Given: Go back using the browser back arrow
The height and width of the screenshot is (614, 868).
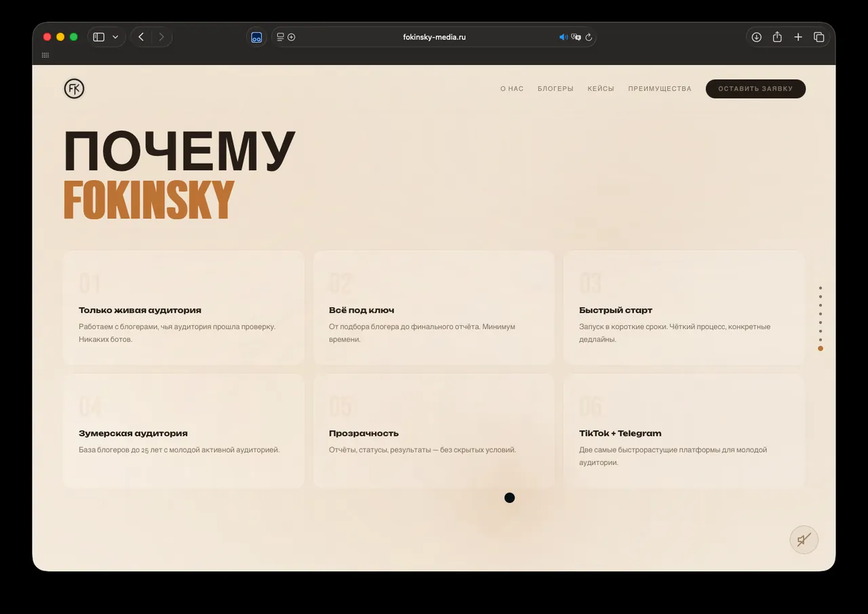Looking at the screenshot, I should (x=141, y=37).
